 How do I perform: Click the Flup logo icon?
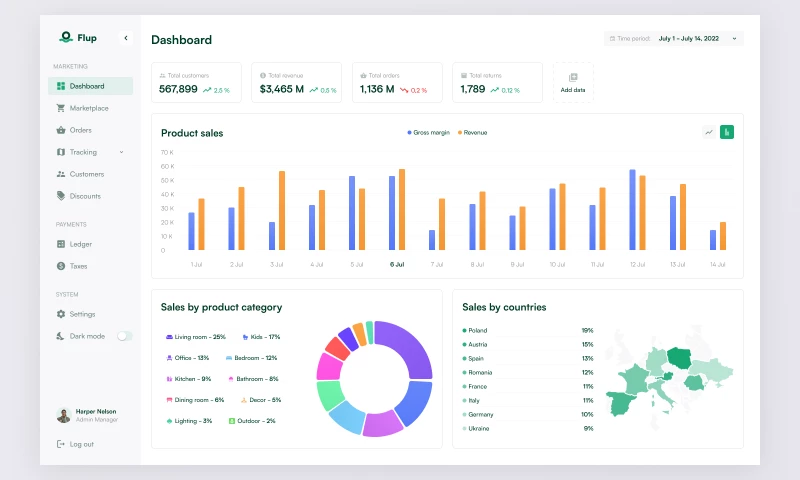[66, 38]
